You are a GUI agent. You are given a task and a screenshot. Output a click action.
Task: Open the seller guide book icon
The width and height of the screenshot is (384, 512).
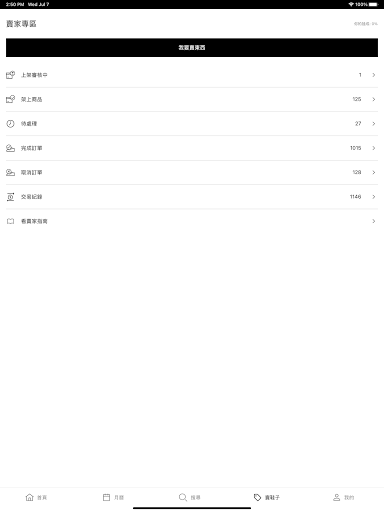(x=10, y=221)
